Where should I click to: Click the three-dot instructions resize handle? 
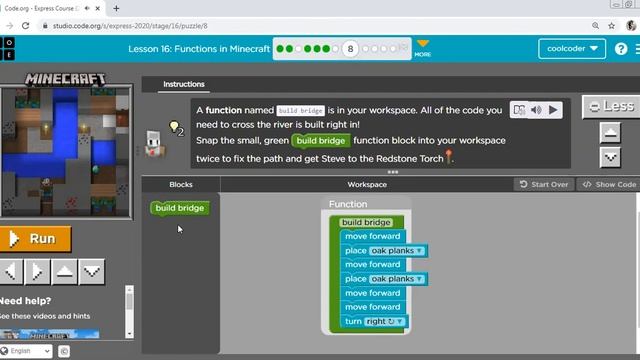tap(393, 172)
